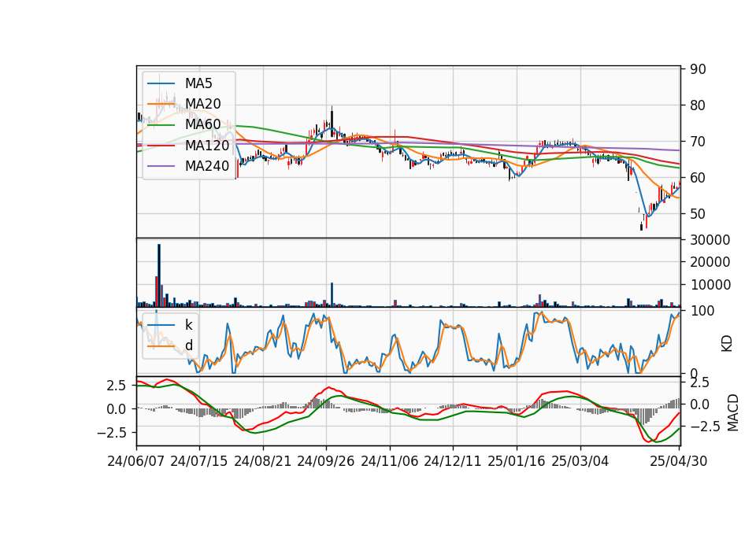This screenshot has height=543, width=756.
Task: Click the MACD axis title
Action: click(x=733, y=412)
